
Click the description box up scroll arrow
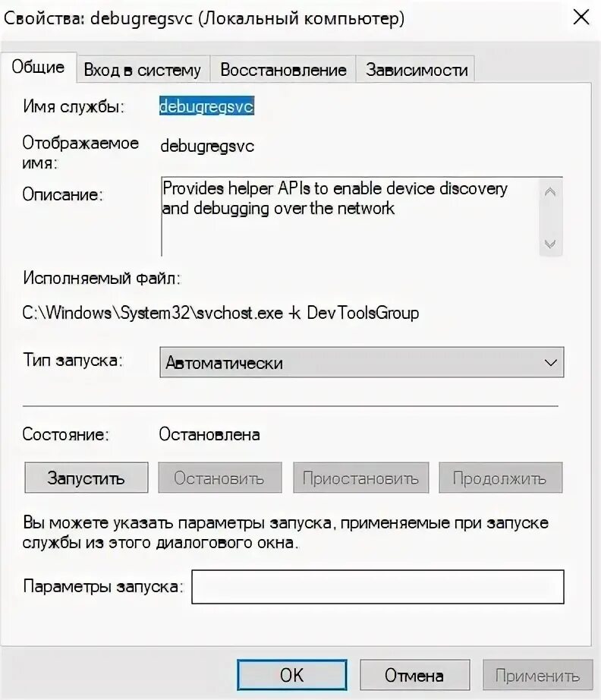(x=550, y=192)
